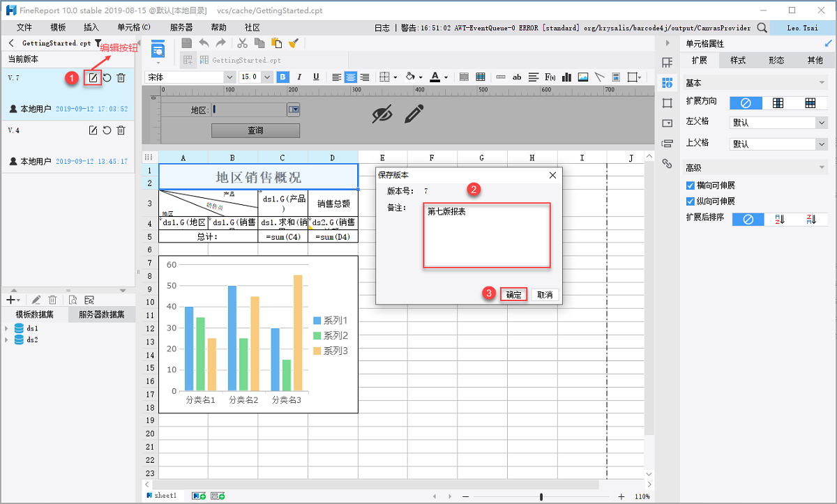
Task: Delete version V.4 with its trash icon
Action: coord(121,130)
